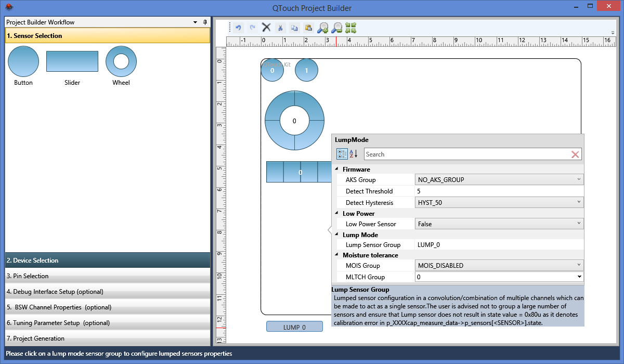Open Project Builder Workflow panel options arrow
This screenshot has width=624, height=364.
196,22
